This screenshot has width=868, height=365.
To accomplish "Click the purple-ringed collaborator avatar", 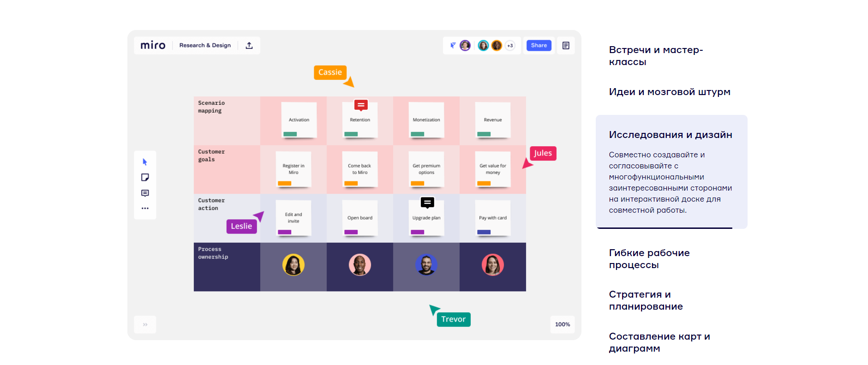I will (x=465, y=45).
